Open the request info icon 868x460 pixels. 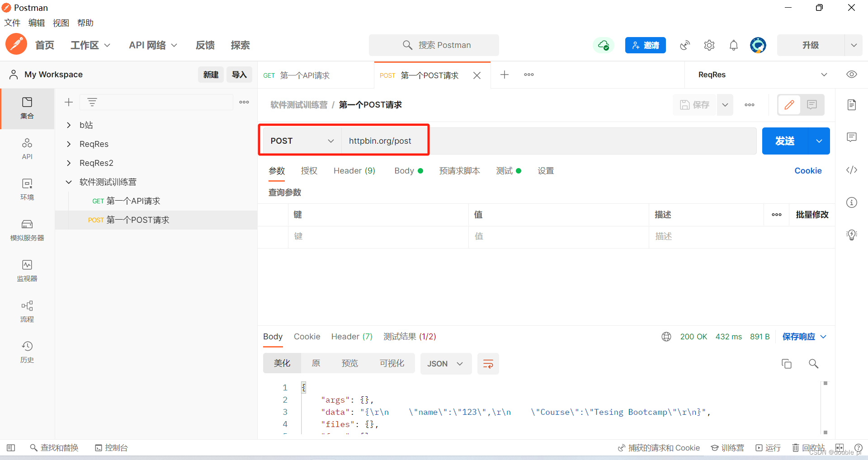[852, 202]
